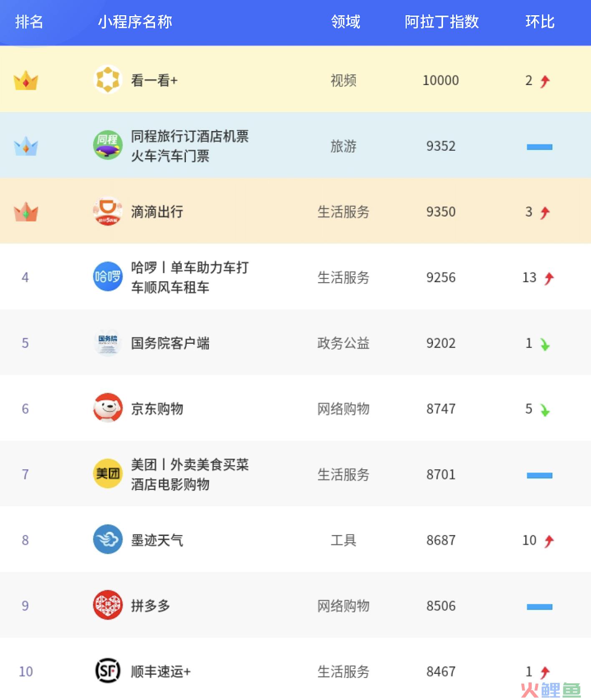Click the 国务院客户端 logo icon
This screenshot has height=700, width=591.
(108, 342)
